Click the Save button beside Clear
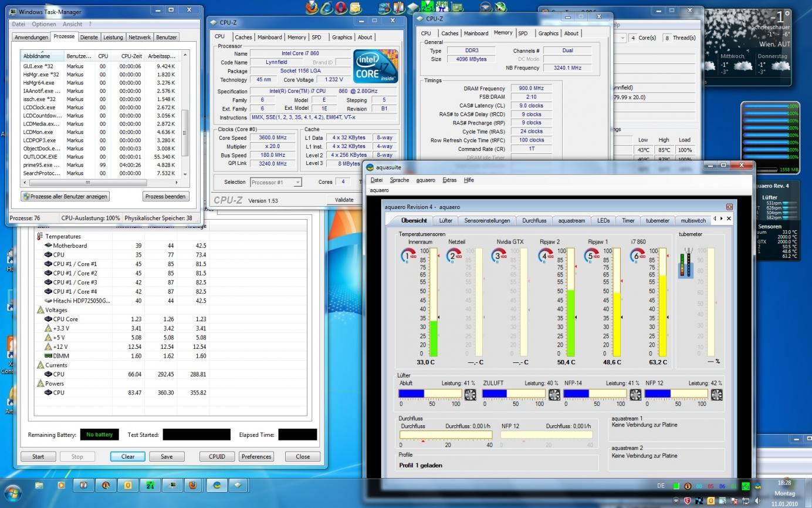This screenshot has width=812, height=508. (x=167, y=456)
